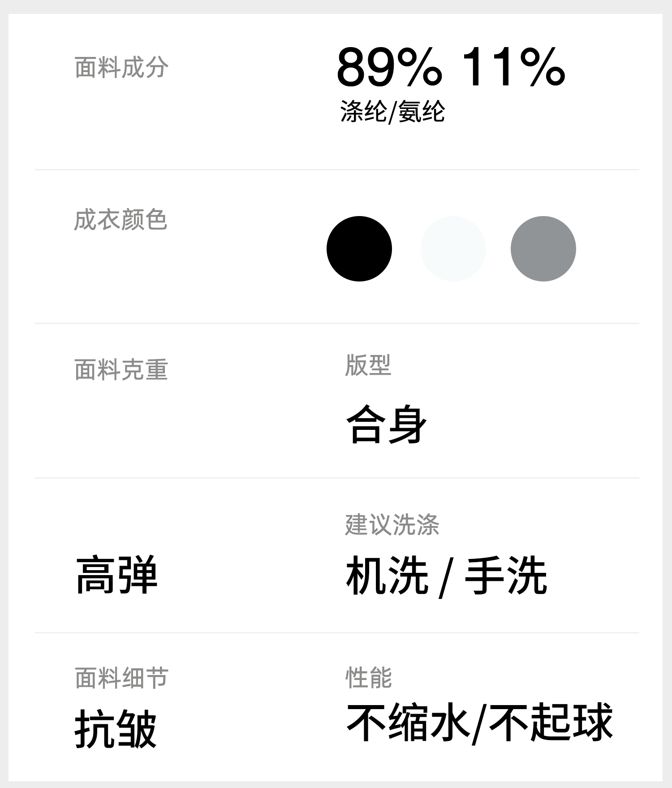This screenshot has width=672, height=788.
Task: Click the 不缩水 performance text
Action: (408, 722)
